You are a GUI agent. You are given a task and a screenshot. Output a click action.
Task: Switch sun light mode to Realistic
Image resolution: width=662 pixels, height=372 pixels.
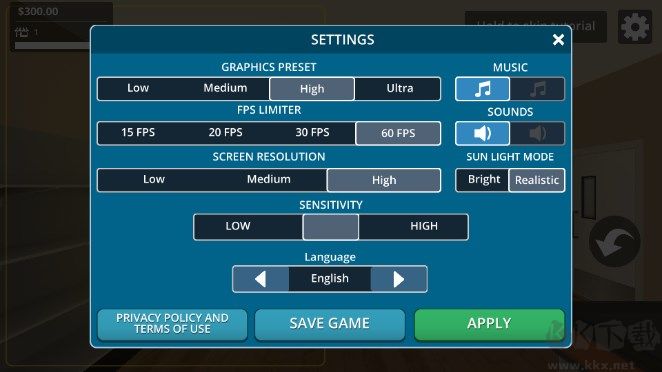537,180
